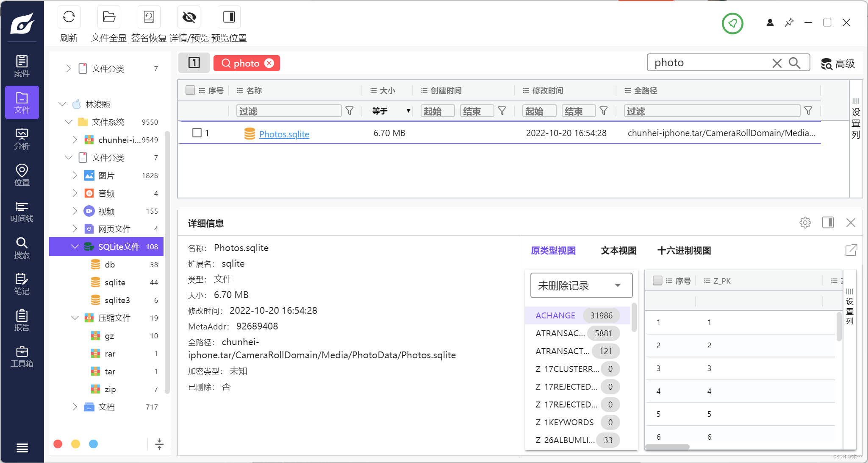Click the red color dot at bottom
This screenshot has width=868, height=463.
[58, 444]
